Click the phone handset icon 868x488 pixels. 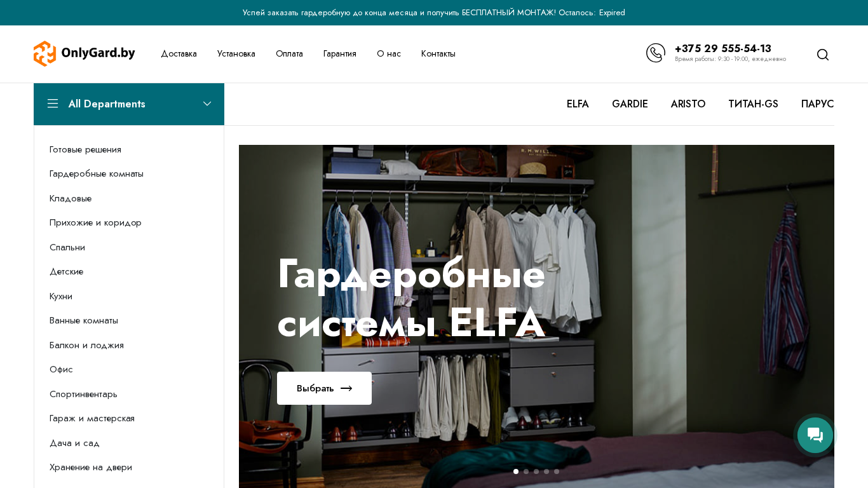click(656, 53)
